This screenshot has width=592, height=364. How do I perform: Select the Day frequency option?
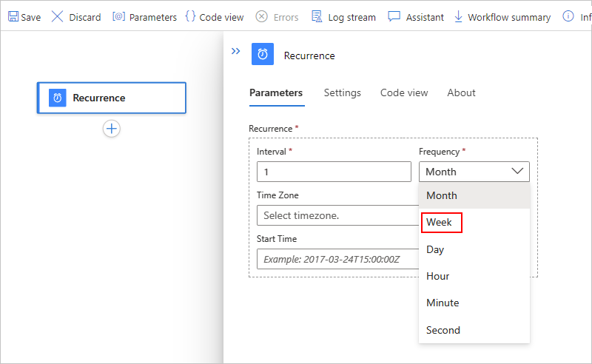click(x=435, y=249)
